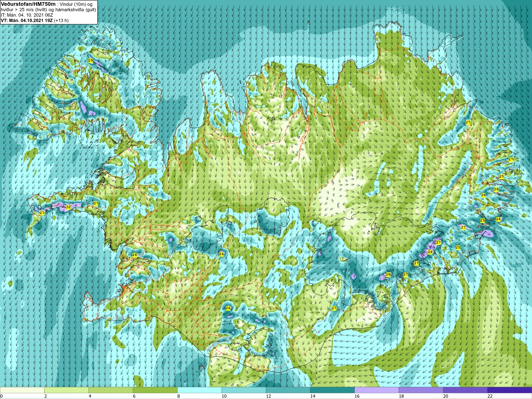Screen dimensions: 532x399
Task: Click the yellow gust label '32'
Action: click(x=68, y=207)
